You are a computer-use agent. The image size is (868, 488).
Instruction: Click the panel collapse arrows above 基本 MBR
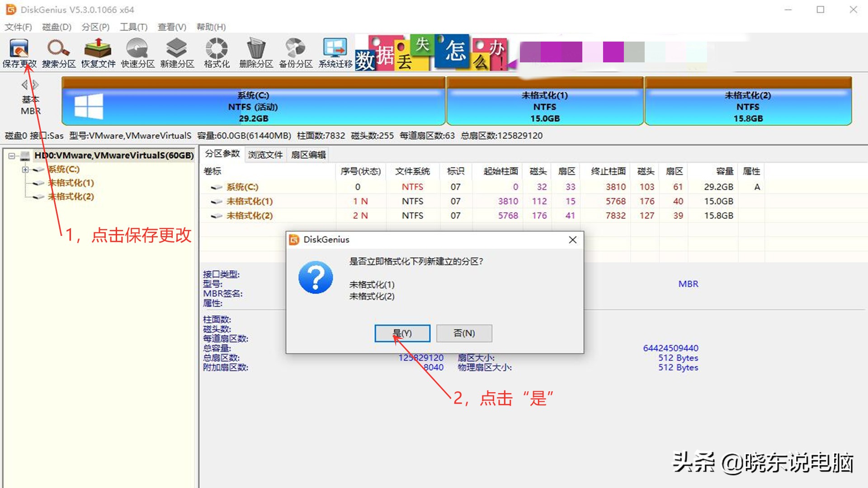point(29,84)
